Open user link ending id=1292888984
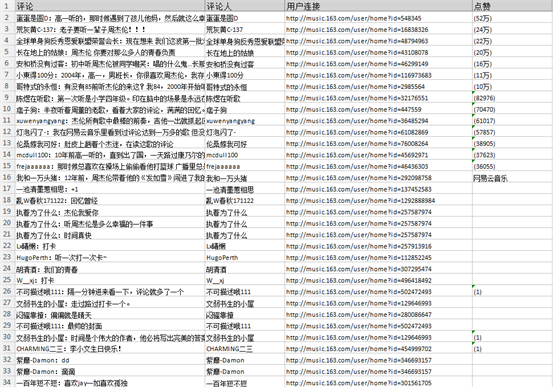The image size is (553, 387). 360,201
